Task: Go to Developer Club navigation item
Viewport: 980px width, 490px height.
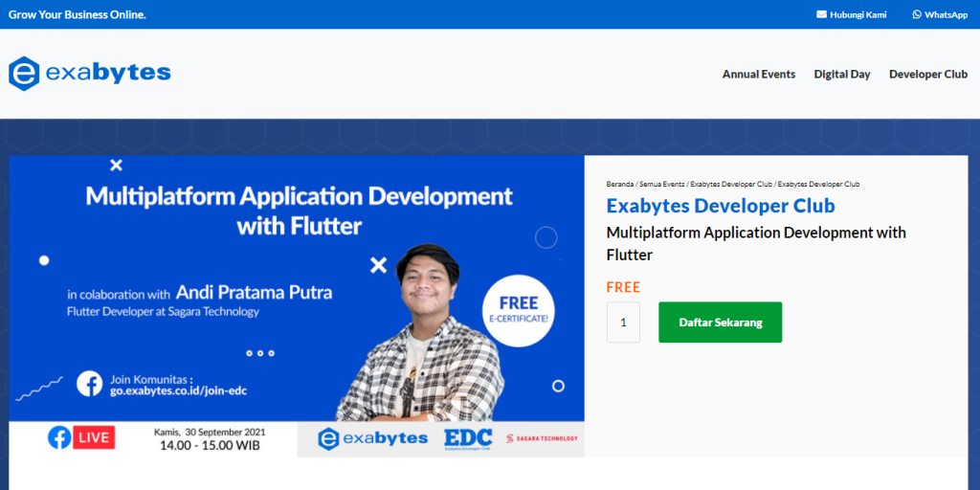Action: coord(927,74)
